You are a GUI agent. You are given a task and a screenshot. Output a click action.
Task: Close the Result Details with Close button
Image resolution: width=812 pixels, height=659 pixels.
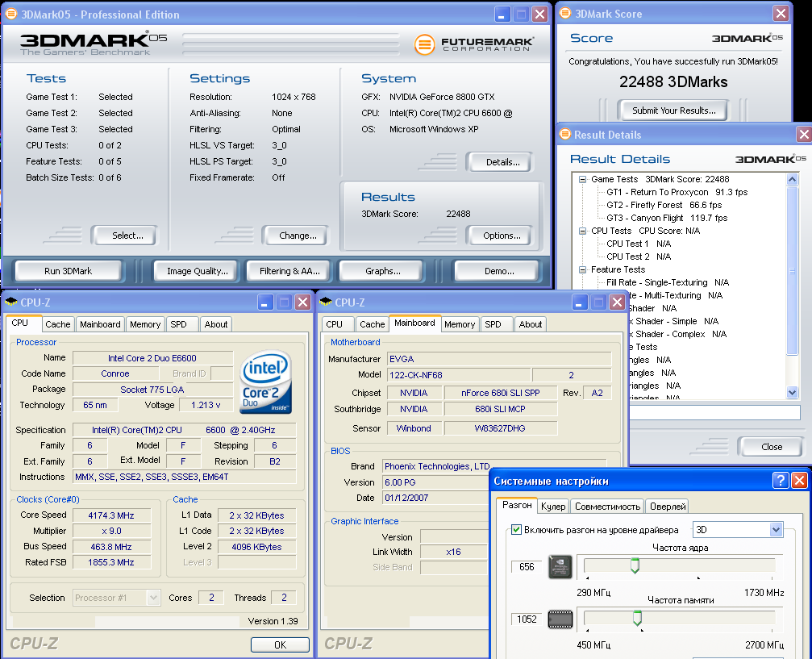pyautogui.click(x=772, y=447)
